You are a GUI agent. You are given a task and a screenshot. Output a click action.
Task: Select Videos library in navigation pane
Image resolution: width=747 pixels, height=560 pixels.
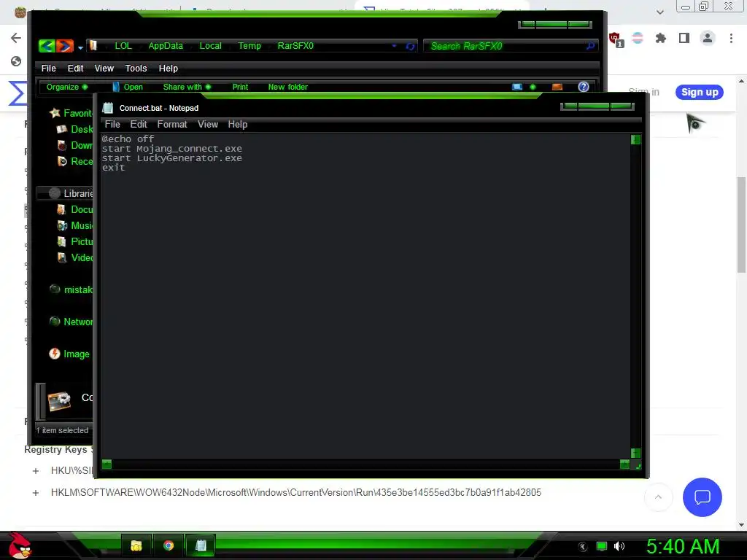click(75, 257)
